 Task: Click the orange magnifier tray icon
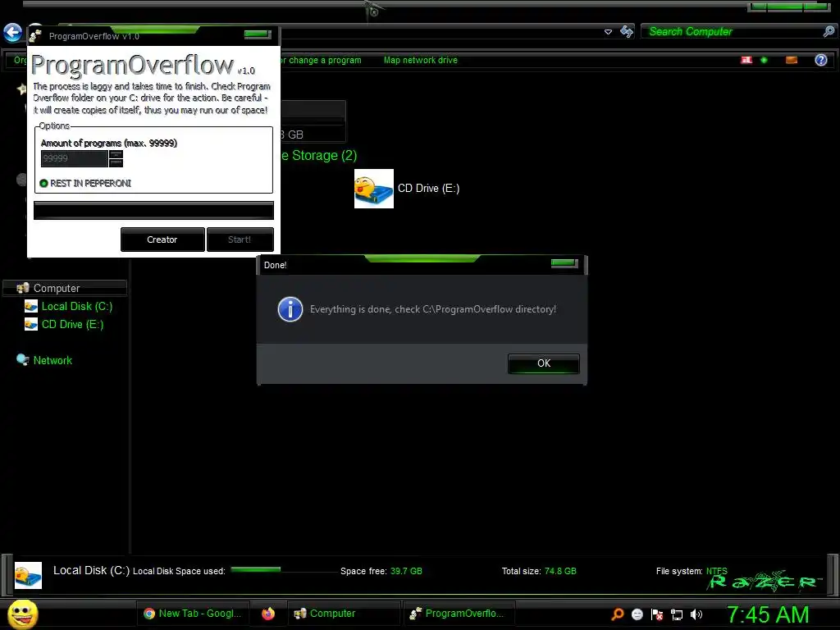click(x=617, y=614)
